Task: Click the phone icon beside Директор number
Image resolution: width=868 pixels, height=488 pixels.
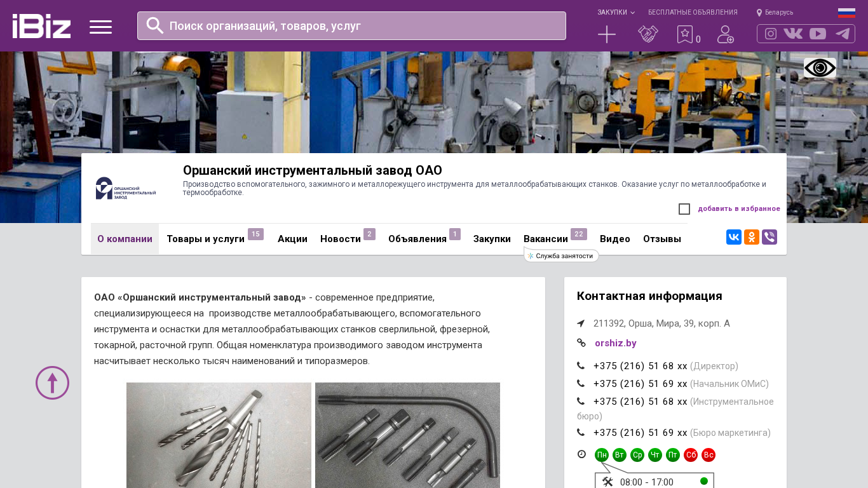Action: (x=581, y=366)
